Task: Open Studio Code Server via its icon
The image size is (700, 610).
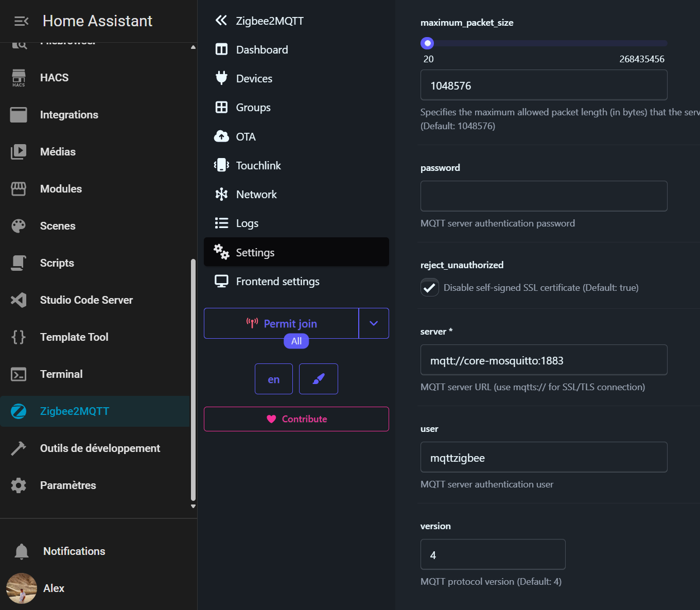Action: [19, 300]
